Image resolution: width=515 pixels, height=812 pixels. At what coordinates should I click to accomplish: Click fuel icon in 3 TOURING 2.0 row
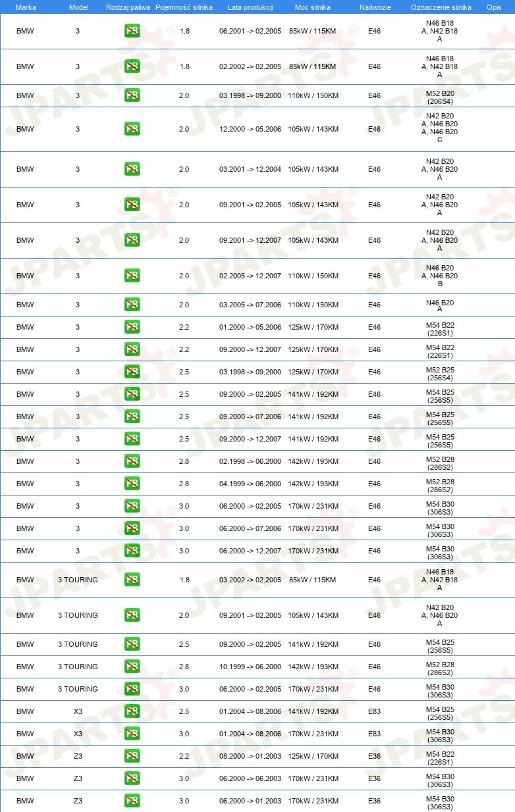(x=132, y=615)
